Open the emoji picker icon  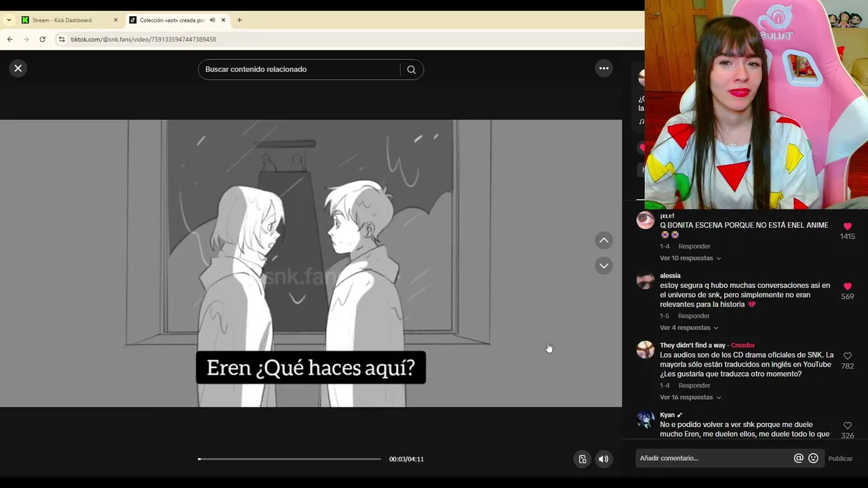point(813,458)
